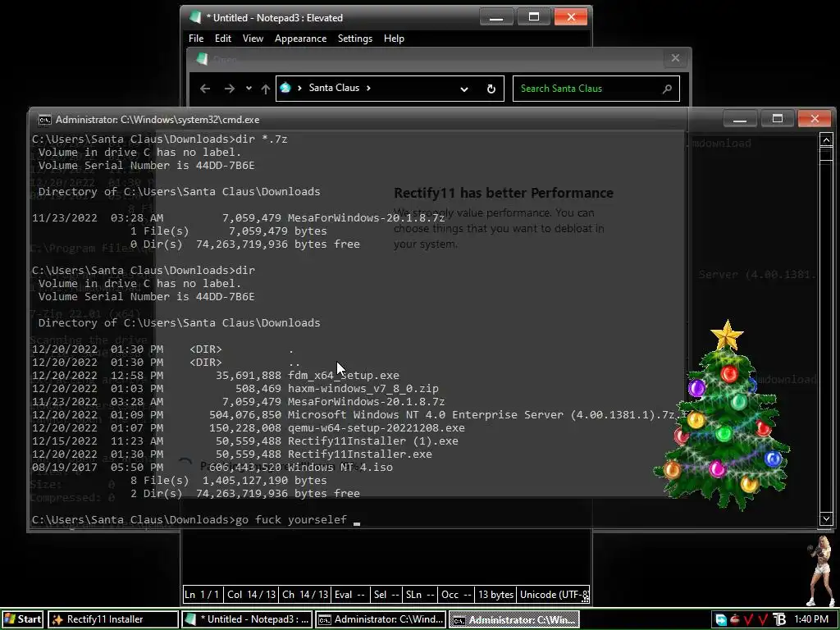Click the Unicode (UTF-8) encoding status entry
The width and height of the screenshot is (840, 630).
pyautogui.click(x=554, y=595)
